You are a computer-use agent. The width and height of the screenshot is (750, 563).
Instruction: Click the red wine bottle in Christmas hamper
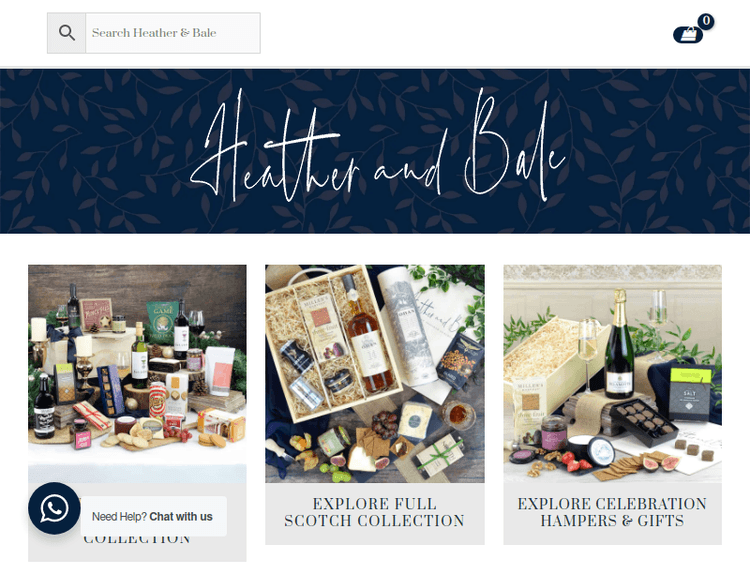(x=181, y=330)
